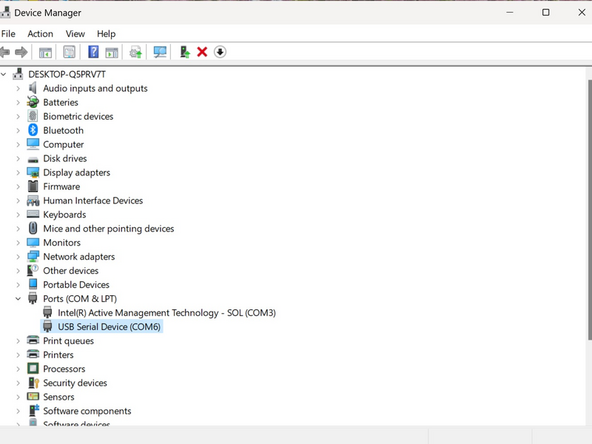Click the red X Uninstall device icon
The image size is (592, 444).
point(202,52)
